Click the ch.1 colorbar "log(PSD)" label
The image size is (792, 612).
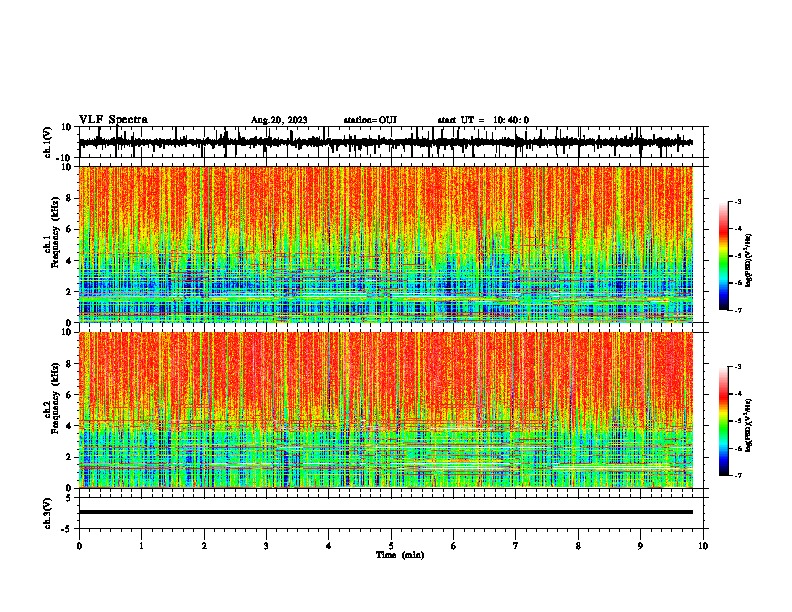(x=748, y=261)
